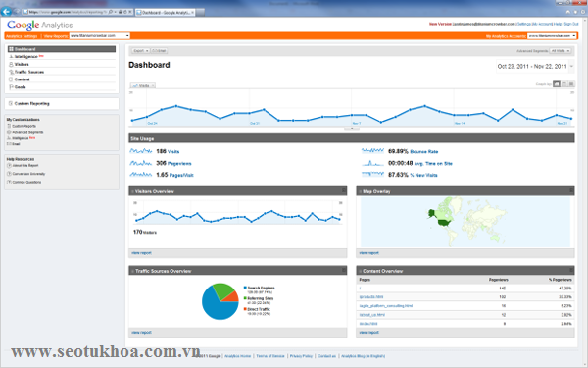Click the Email toolbar button
588x368 pixels.
point(159,51)
